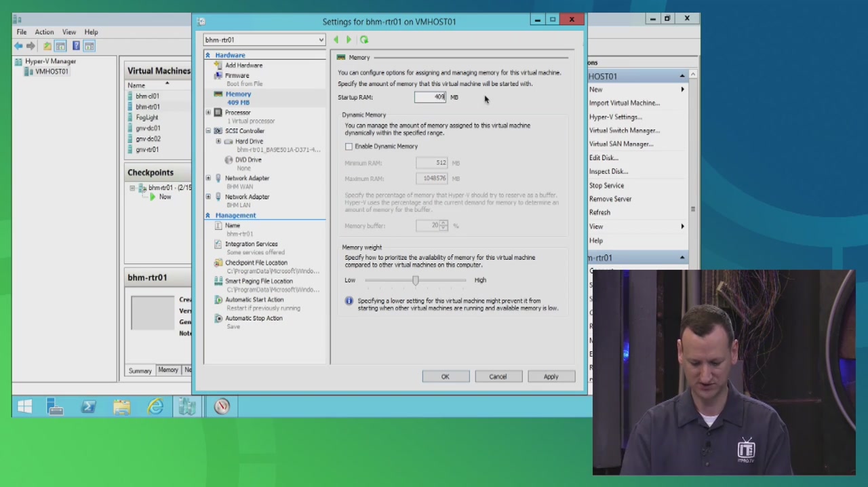Open the Action menu

(44, 32)
